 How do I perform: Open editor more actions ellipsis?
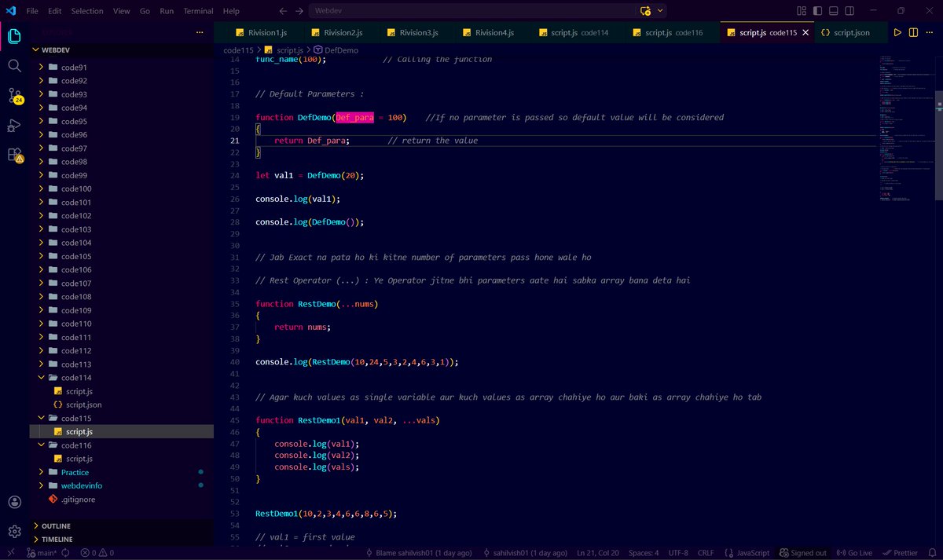click(x=930, y=33)
